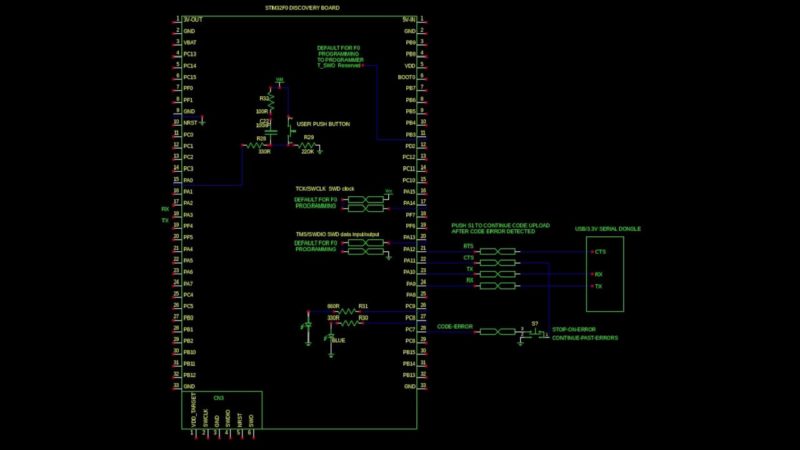Click the PD2 pin label
This screenshot has height=450, width=800.
point(411,146)
